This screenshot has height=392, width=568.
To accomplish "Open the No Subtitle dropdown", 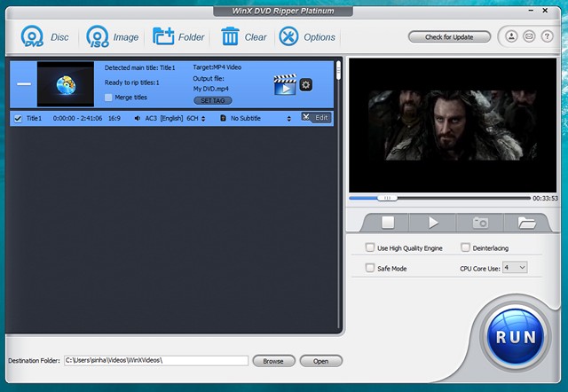I will [261, 118].
